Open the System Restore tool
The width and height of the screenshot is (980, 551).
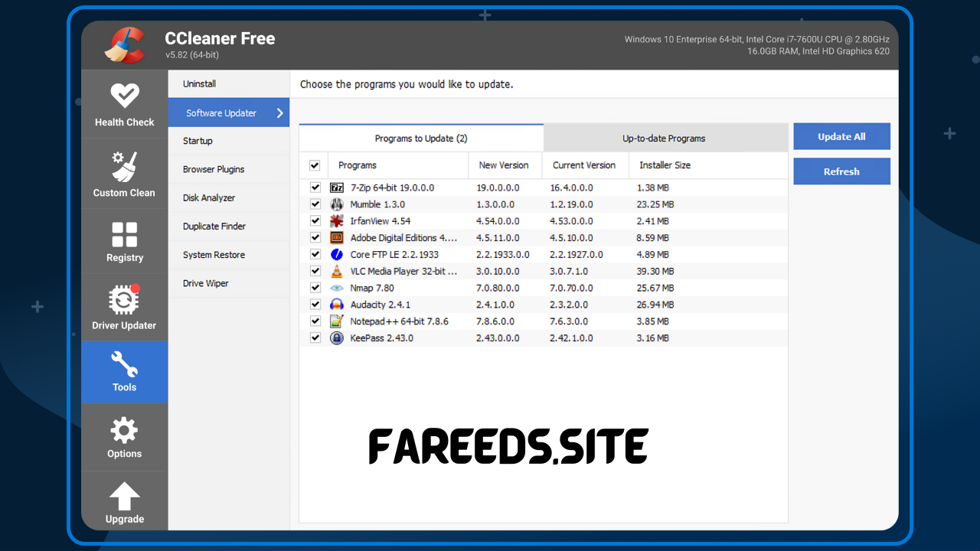[229, 255]
